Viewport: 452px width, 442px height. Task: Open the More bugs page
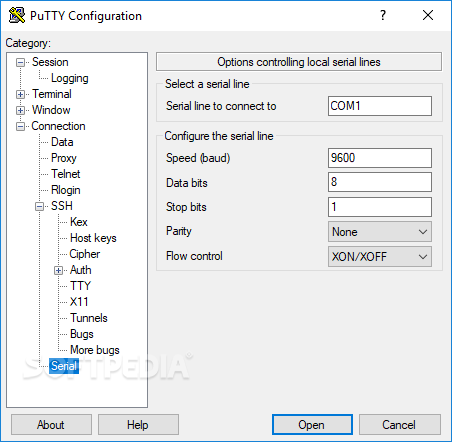[95, 350]
